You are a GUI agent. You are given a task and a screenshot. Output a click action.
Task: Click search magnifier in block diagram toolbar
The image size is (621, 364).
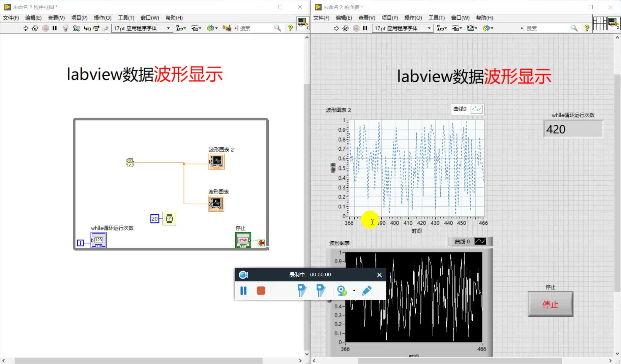[277, 28]
